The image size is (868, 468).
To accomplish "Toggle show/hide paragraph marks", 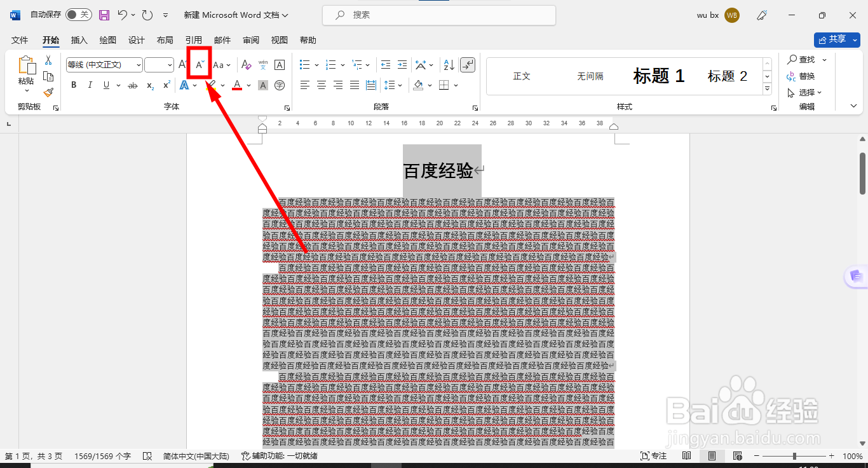I will pyautogui.click(x=467, y=65).
